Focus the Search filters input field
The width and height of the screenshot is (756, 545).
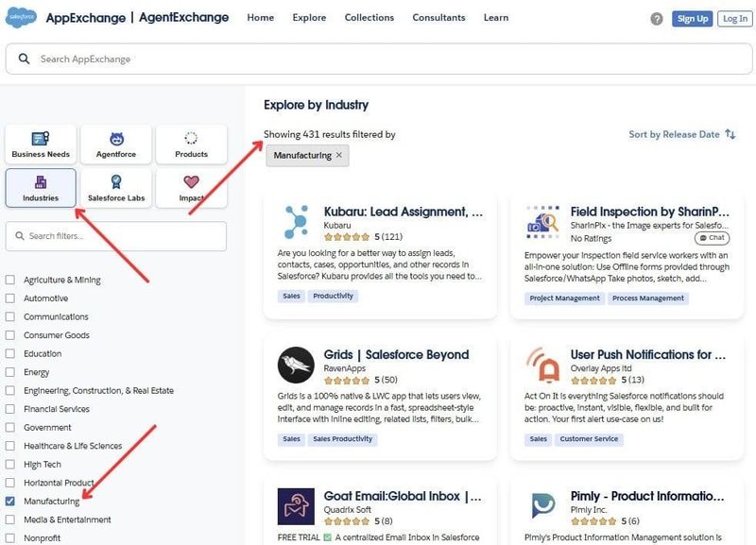[x=115, y=236]
